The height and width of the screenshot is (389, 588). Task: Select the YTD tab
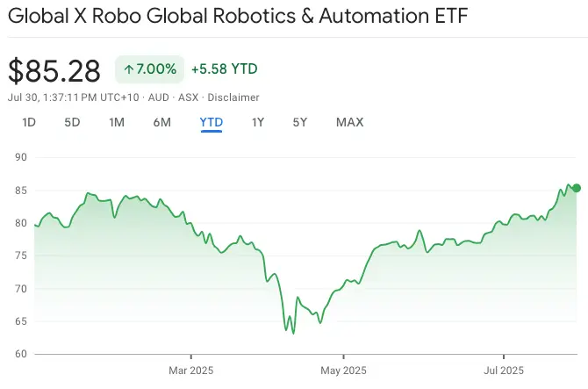tap(212, 122)
